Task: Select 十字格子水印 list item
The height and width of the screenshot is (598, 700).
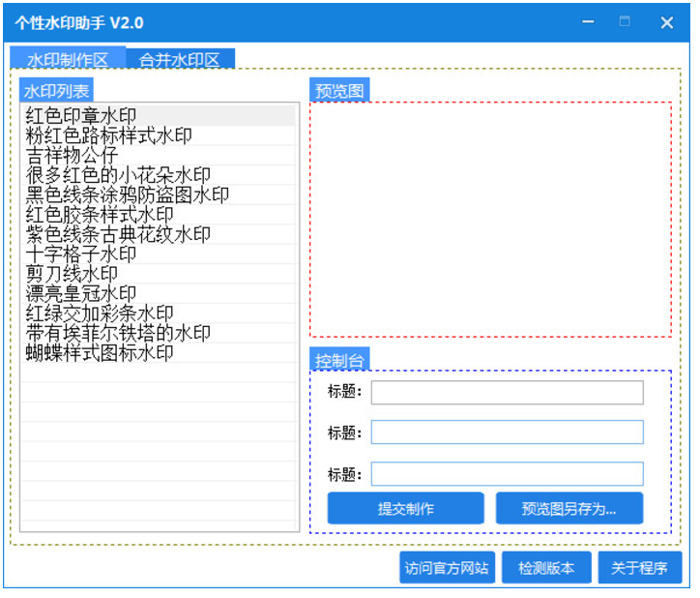Action: pyautogui.click(x=81, y=254)
